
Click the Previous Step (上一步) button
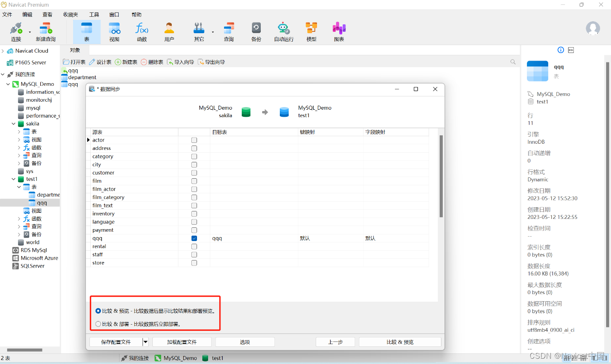335,342
